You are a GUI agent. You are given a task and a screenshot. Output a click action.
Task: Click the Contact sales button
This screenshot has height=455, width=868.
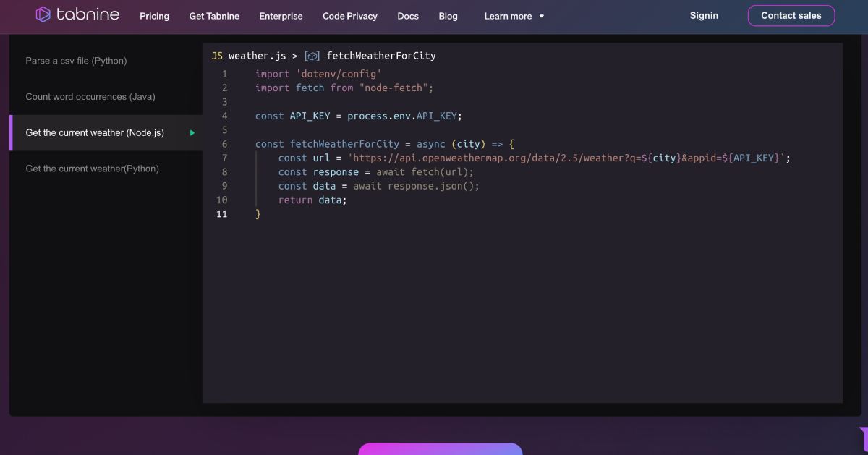point(791,15)
